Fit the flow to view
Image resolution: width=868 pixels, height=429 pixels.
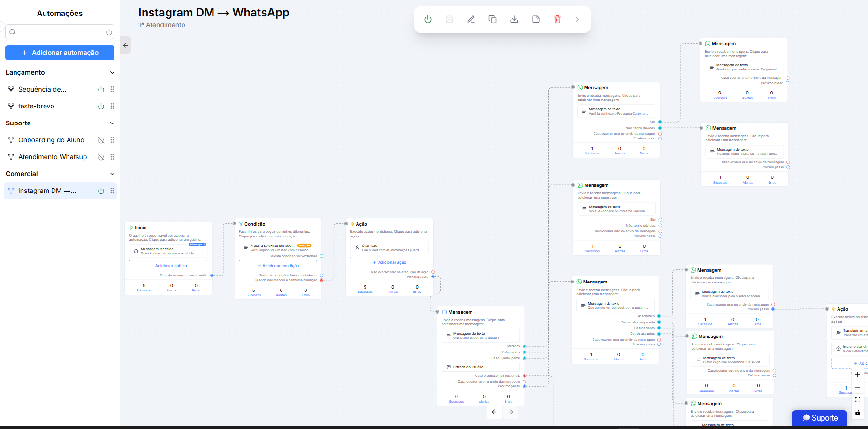[858, 400]
